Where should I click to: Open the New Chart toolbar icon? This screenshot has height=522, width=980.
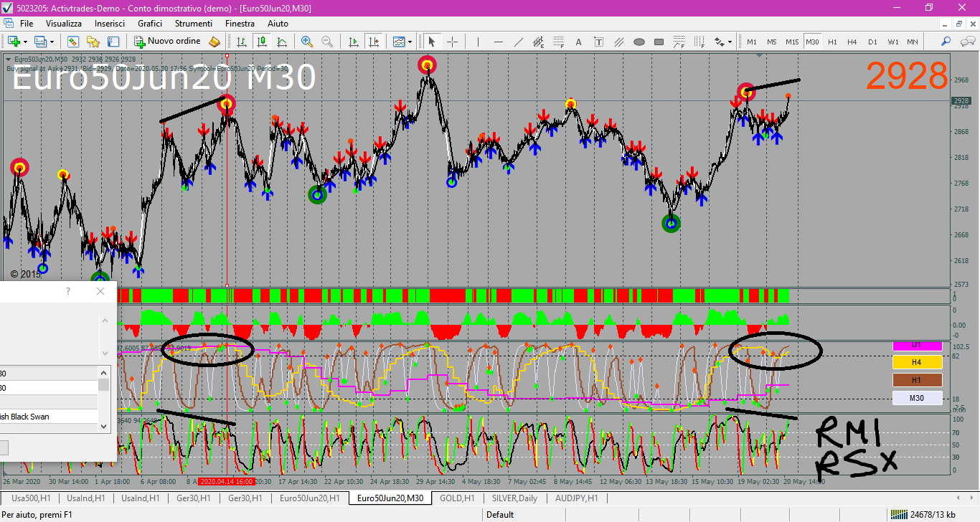(14, 42)
